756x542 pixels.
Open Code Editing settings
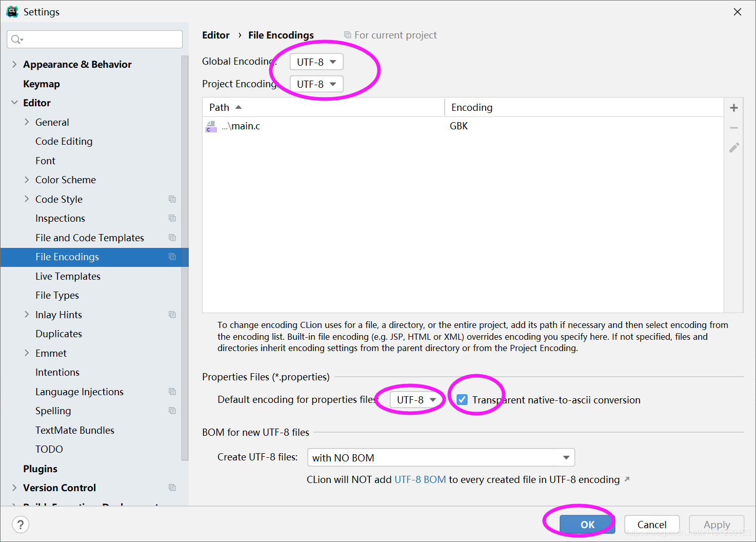pyautogui.click(x=64, y=141)
